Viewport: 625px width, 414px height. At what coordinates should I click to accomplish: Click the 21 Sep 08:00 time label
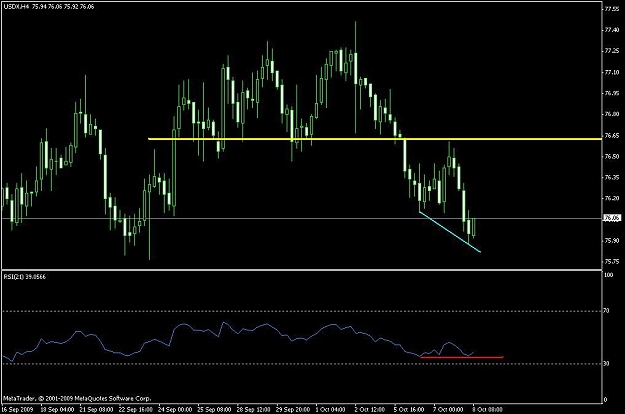96,410
